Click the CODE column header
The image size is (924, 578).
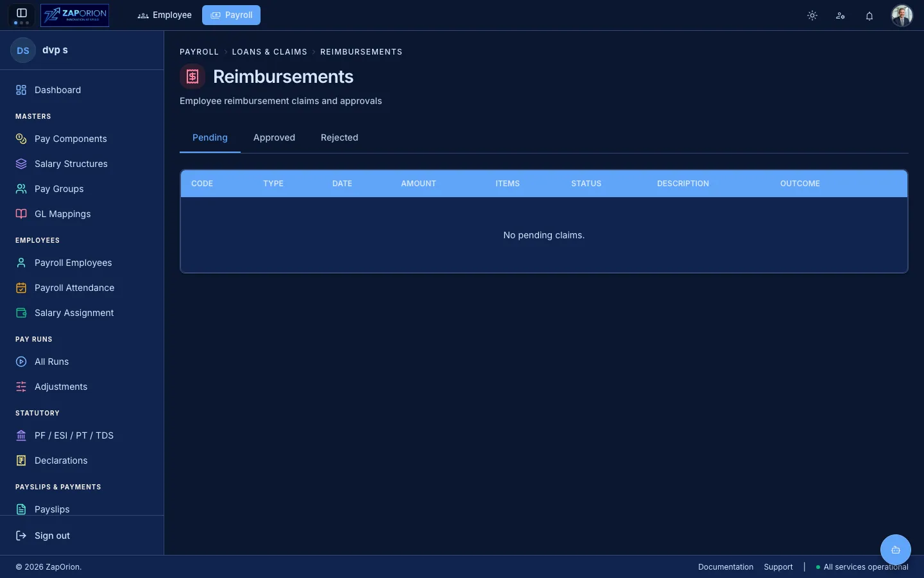[x=202, y=184]
